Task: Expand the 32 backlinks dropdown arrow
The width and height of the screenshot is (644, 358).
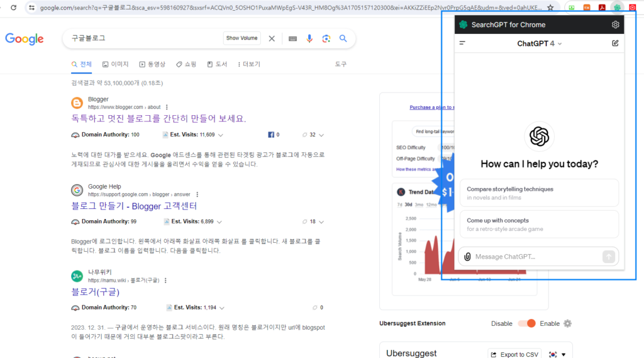Action: (x=321, y=135)
